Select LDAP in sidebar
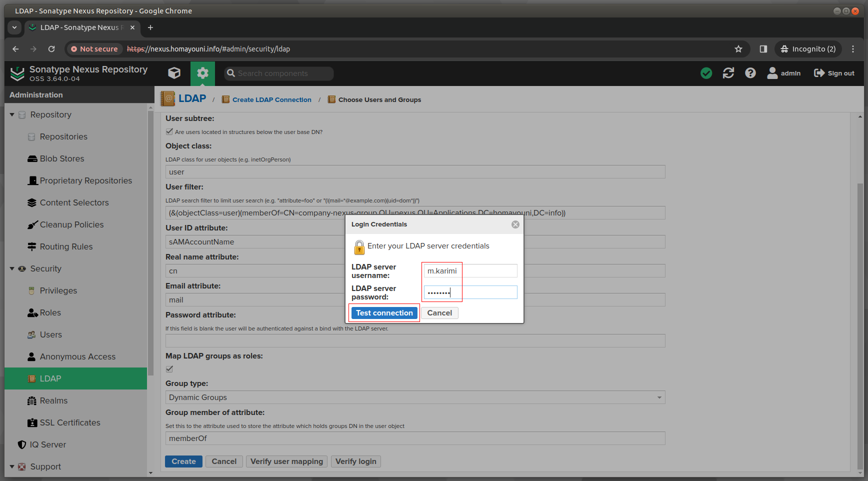This screenshot has width=868, height=481. click(x=75, y=378)
